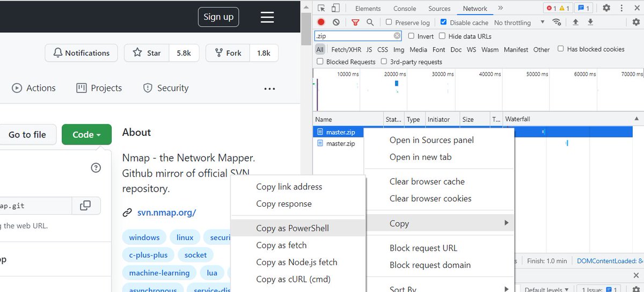
Task: Switch to the Console tab
Action: (x=405, y=9)
